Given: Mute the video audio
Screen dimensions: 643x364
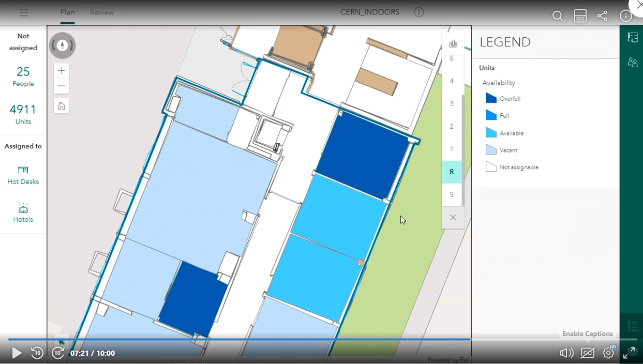Looking at the screenshot, I should (566, 353).
